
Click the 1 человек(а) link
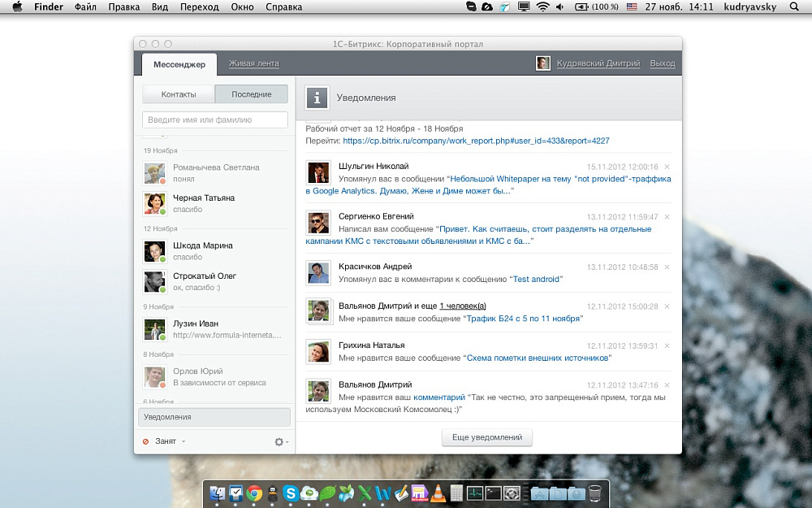463,306
